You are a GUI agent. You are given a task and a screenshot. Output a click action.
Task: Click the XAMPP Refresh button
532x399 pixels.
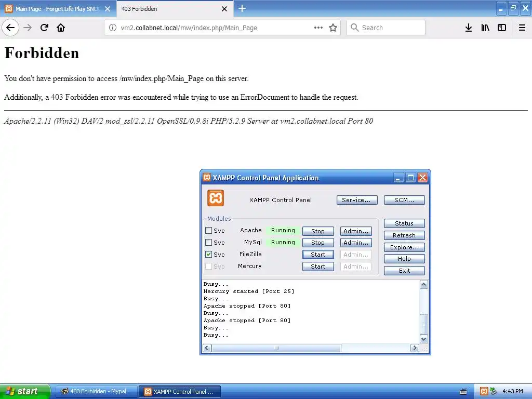(x=404, y=235)
